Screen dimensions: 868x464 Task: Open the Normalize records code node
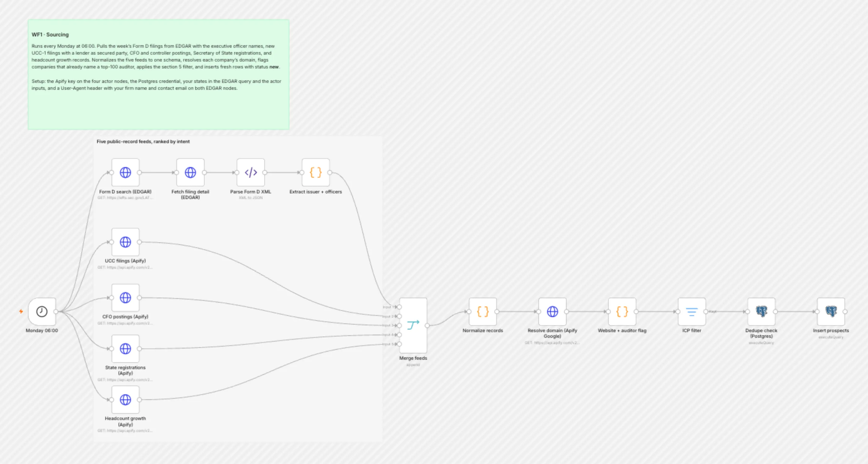click(483, 311)
